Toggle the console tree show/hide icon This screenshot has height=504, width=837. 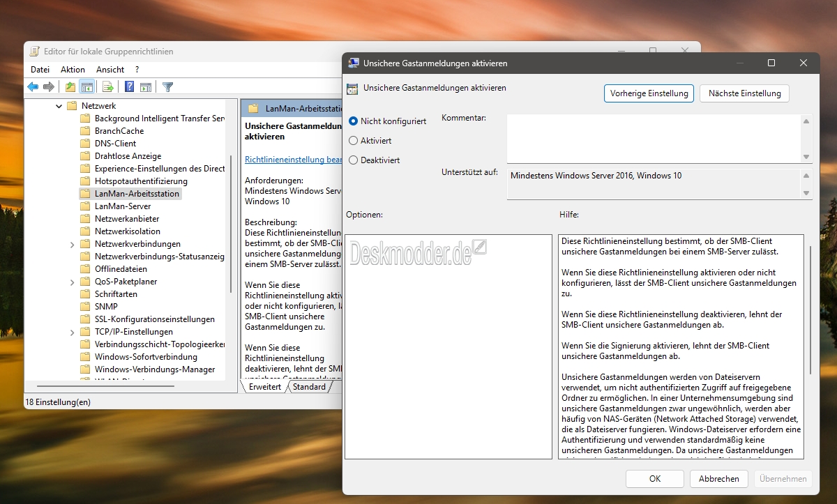[x=87, y=87]
